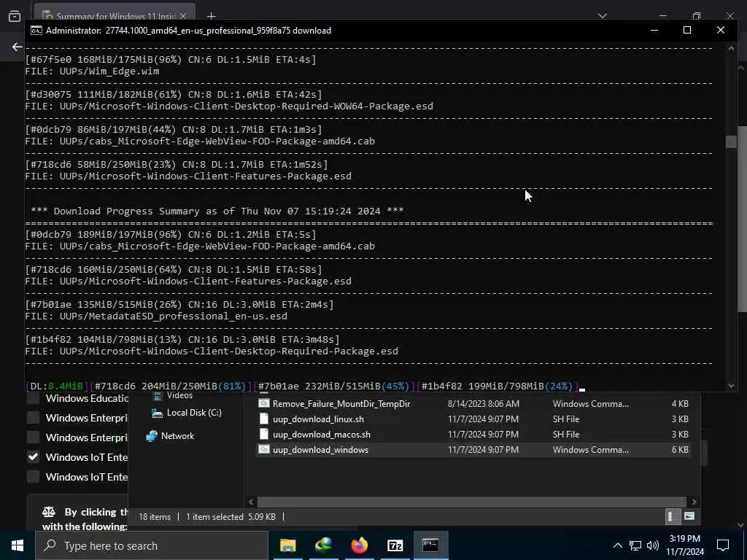Close the Summary for Windows 11 tab
Screen dimensions: 747x560
[183, 16]
